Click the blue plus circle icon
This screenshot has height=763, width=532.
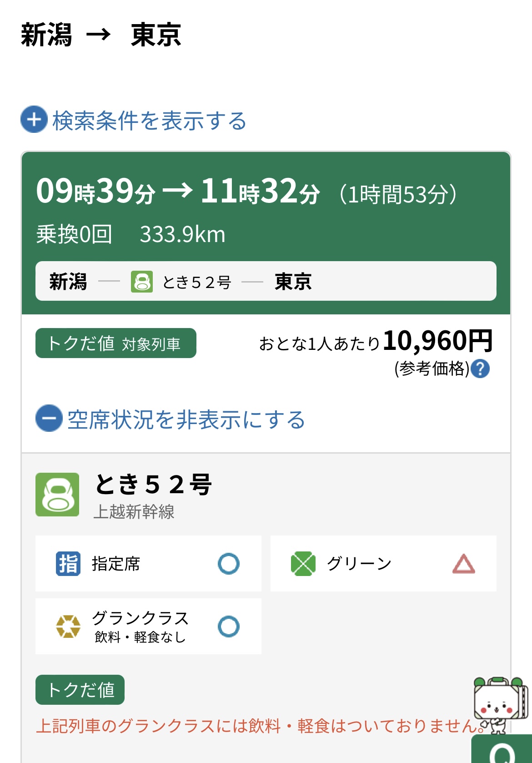coord(34,120)
